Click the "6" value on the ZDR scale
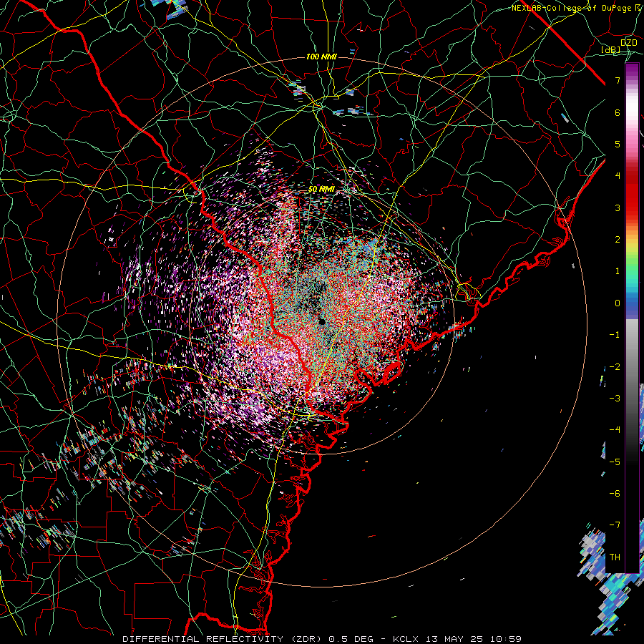 click(x=618, y=112)
